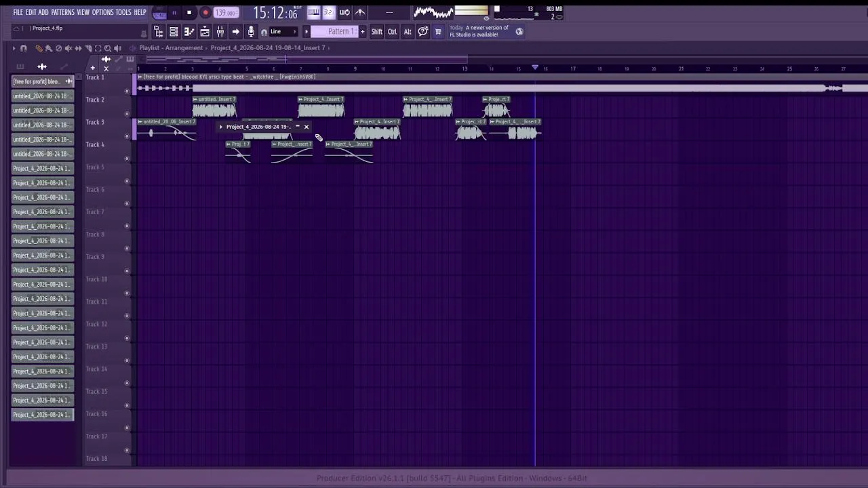This screenshot has width=868, height=488.
Task: Mute Track 1 with its dot toggle
Action: [127, 91]
